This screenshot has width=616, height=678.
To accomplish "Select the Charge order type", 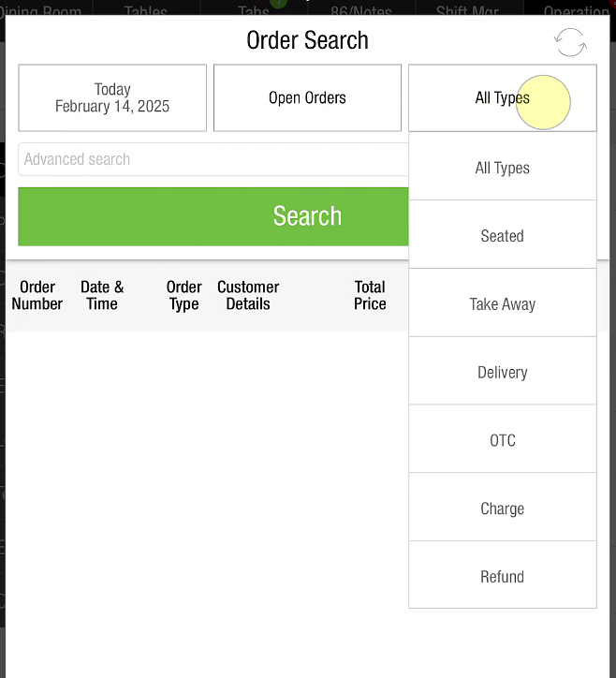I will (502, 509).
